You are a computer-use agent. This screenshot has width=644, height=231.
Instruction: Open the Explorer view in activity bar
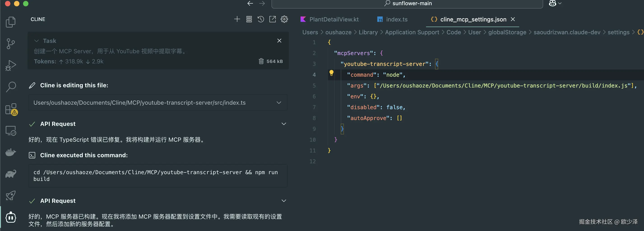(x=11, y=22)
